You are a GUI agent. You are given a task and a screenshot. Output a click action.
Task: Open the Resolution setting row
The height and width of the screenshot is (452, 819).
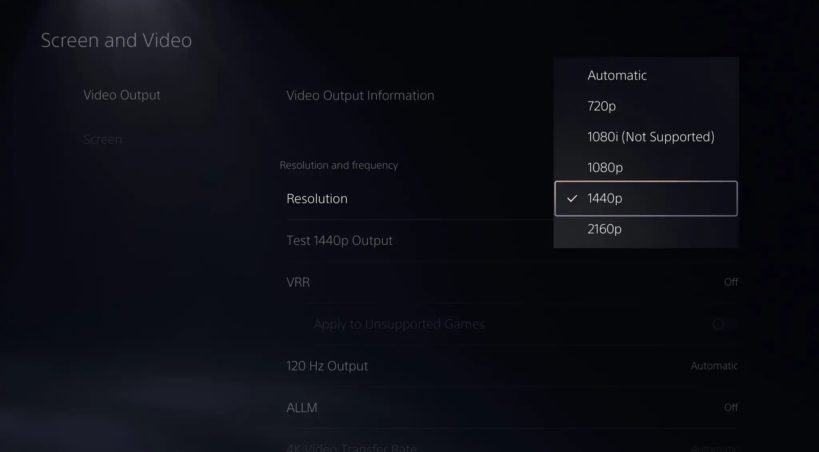tap(317, 199)
